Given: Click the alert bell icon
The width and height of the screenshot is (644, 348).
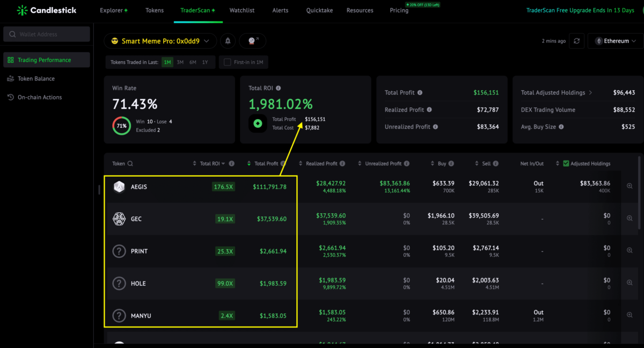Looking at the screenshot, I should point(228,41).
